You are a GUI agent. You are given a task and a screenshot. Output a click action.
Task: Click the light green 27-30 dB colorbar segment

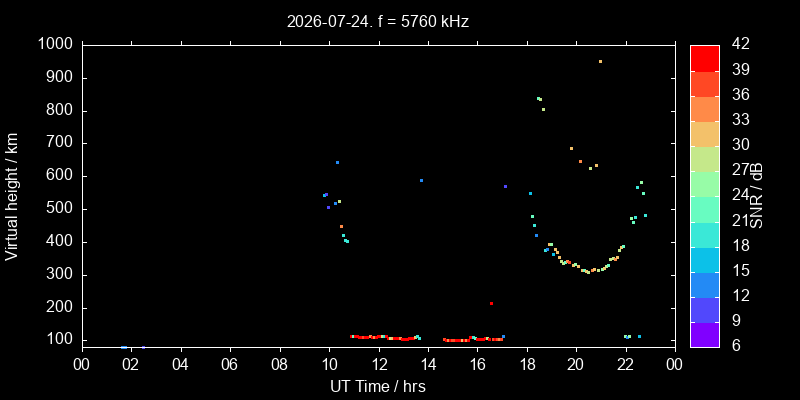705,159
